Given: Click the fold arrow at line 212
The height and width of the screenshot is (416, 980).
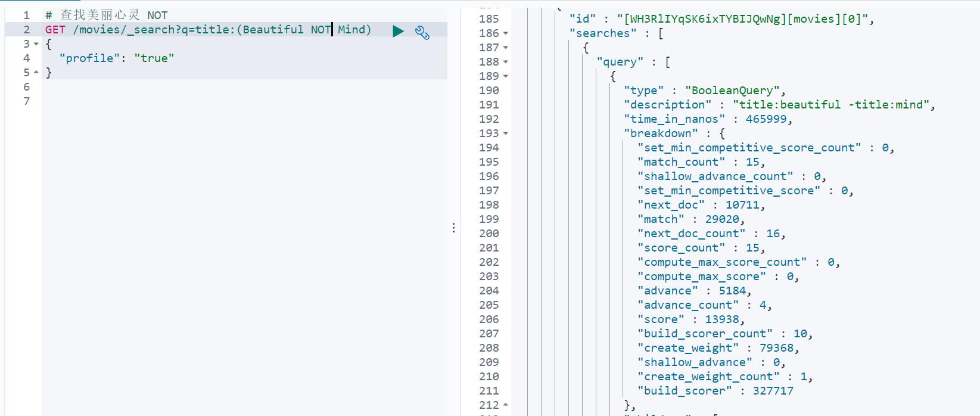Looking at the screenshot, I should (x=506, y=405).
